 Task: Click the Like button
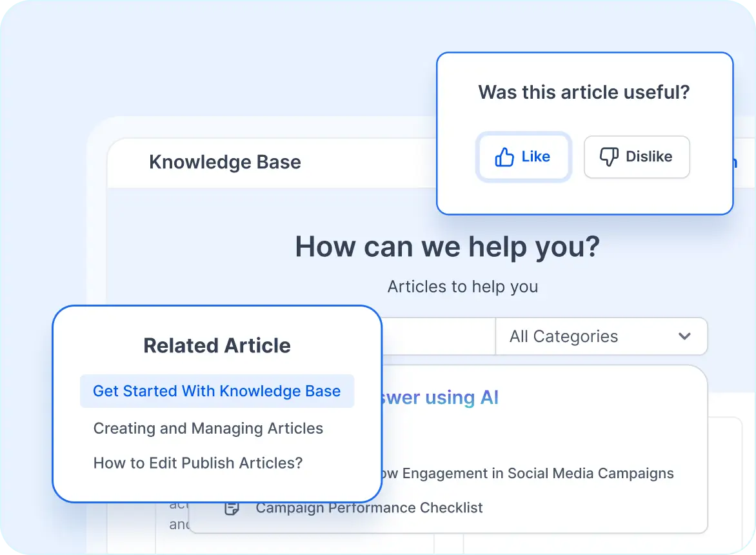click(524, 157)
